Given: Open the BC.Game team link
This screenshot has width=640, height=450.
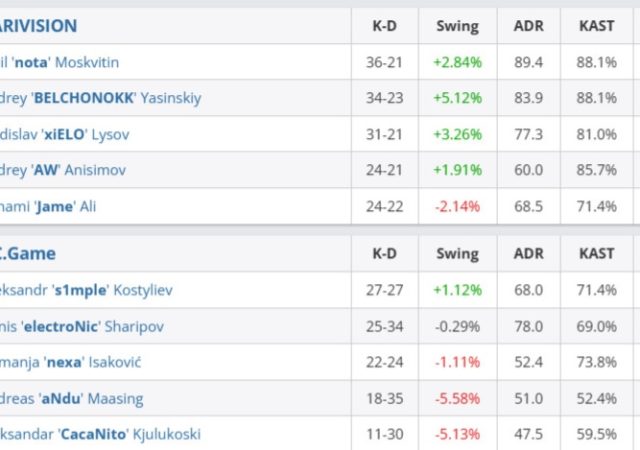Looking at the screenshot, I should 28,254.
